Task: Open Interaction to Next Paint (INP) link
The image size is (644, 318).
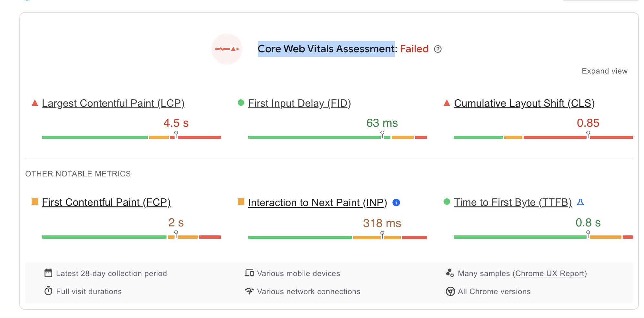Action: (x=317, y=203)
